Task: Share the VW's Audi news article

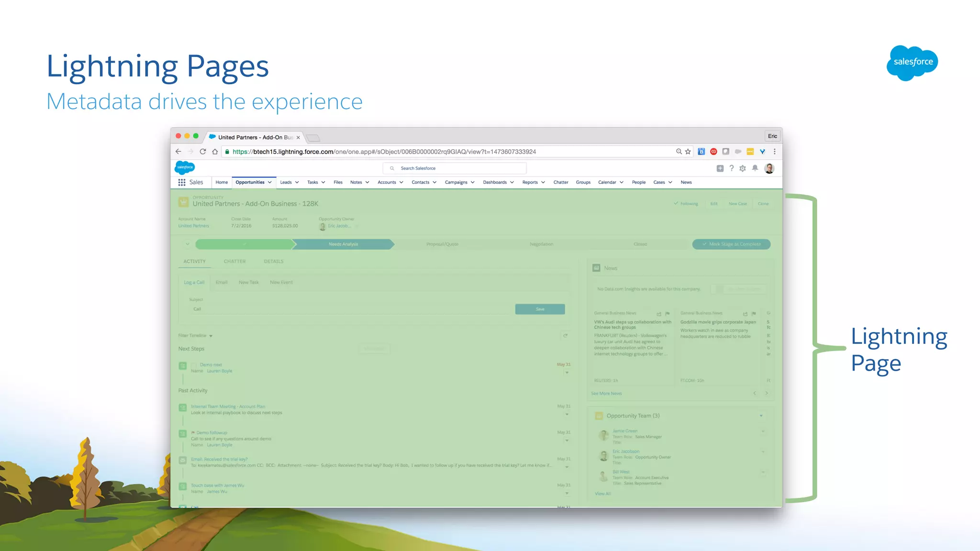Action: pyautogui.click(x=659, y=314)
